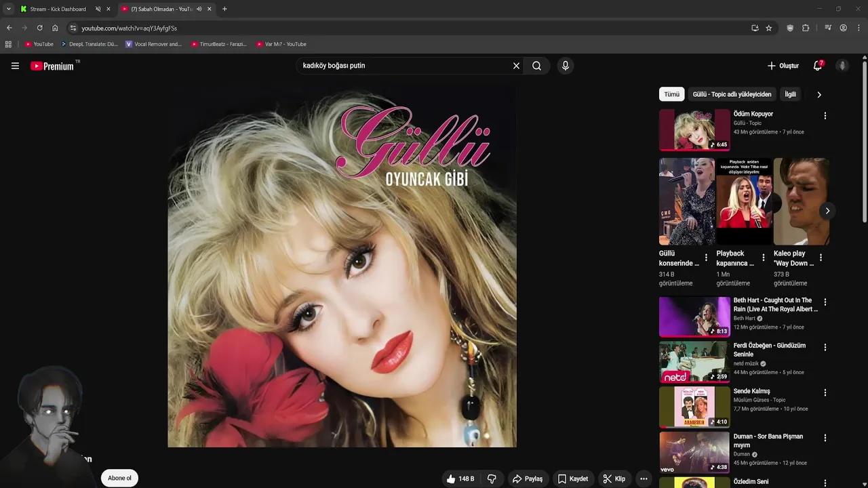Image resolution: width=868 pixels, height=488 pixels.
Task: Open the Oluştur create menu
Action: [x=783, y=66]
